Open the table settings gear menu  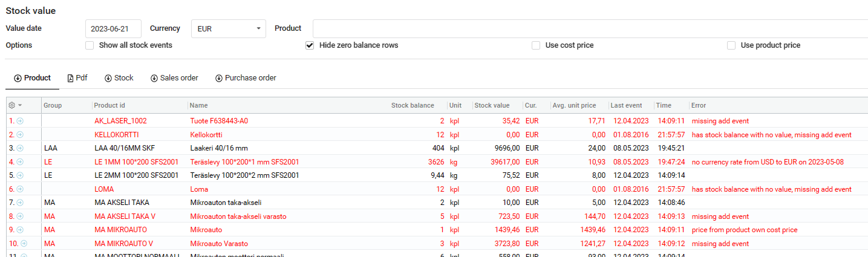[15, 105]
